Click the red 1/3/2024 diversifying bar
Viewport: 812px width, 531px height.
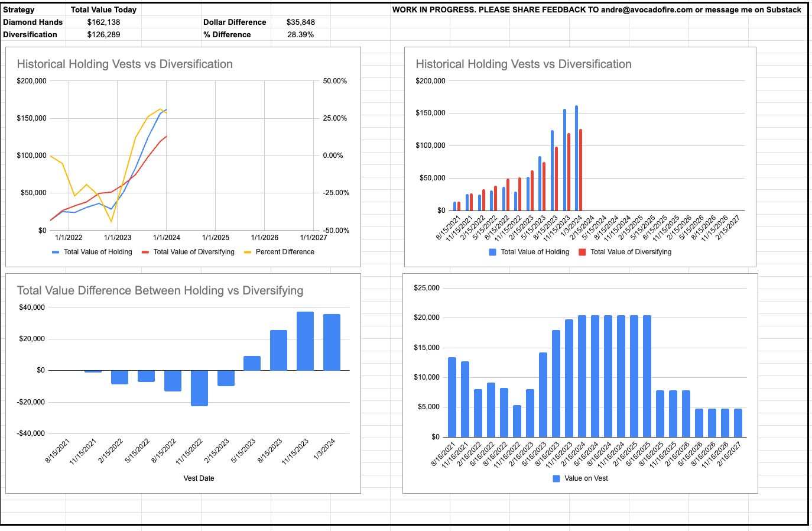click(x=580, y=169)
